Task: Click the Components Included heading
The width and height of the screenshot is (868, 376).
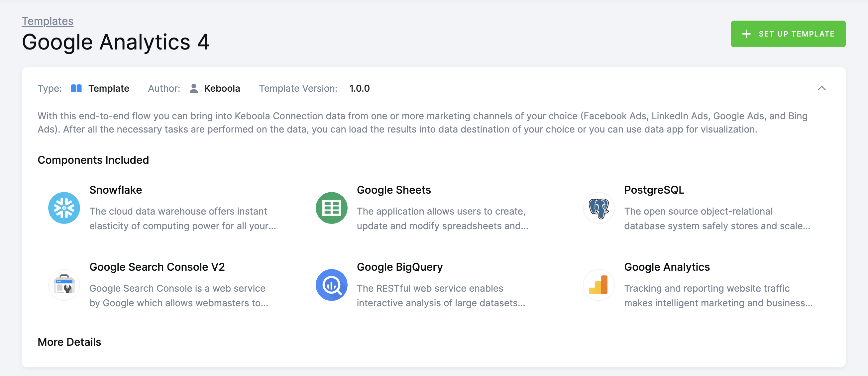Action: pyautogui.click(x=93, y=160)
